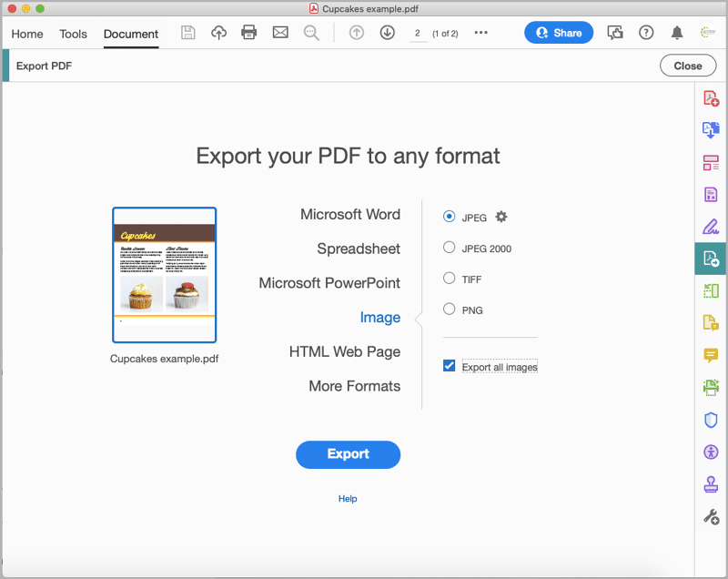Uncheck Export all images
This screenshot has width=728, height=579.
click(449, 365)
